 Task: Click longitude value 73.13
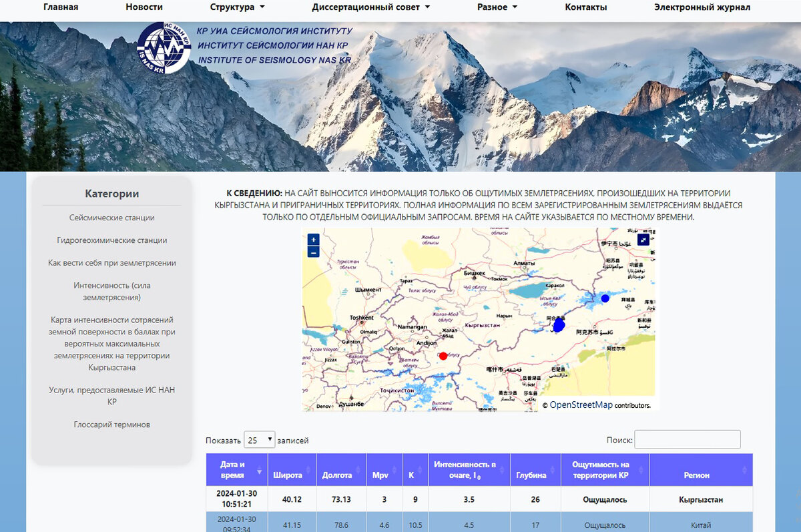[341, 499]
